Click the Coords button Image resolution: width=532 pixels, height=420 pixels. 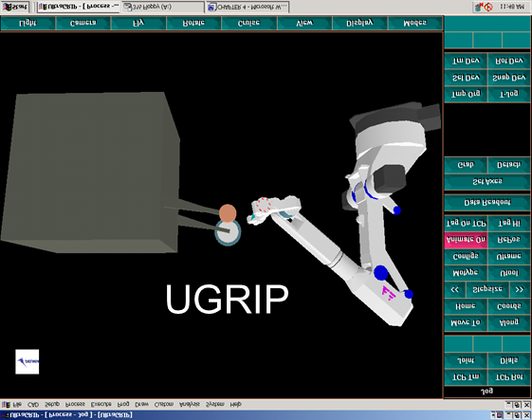pyautogui.click(x=509, y=306)
